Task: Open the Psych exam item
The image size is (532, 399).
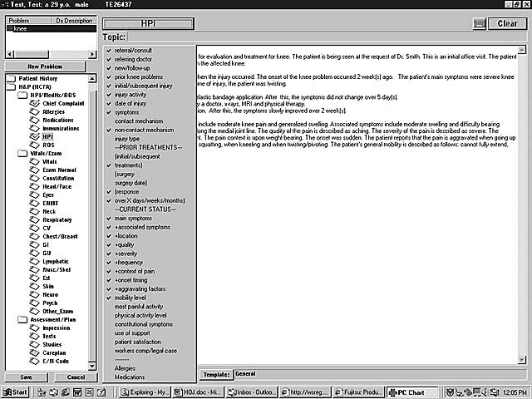Action: (x=50, y=303)
